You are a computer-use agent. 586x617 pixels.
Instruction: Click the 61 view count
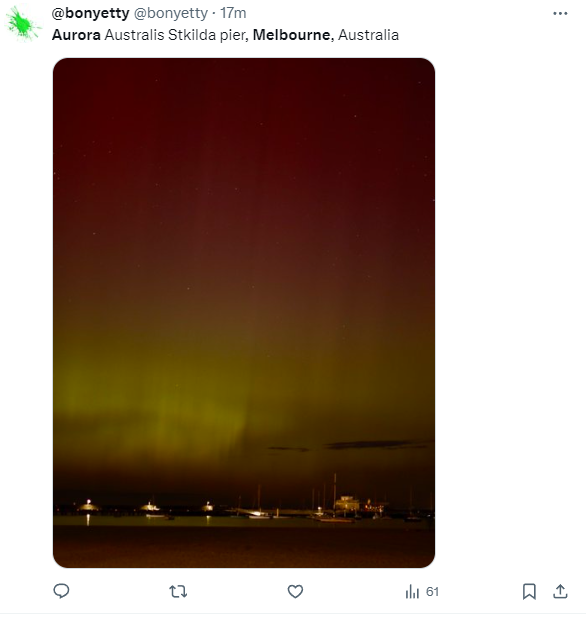(432, 592)
